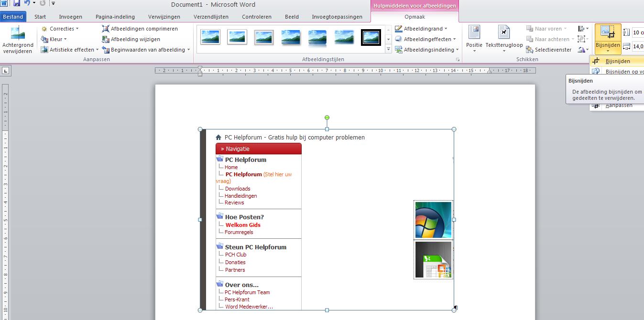Apply the fifth picture style thumbnail
The height and width of the screenshot is (320, 644).
tap(317, 37)
